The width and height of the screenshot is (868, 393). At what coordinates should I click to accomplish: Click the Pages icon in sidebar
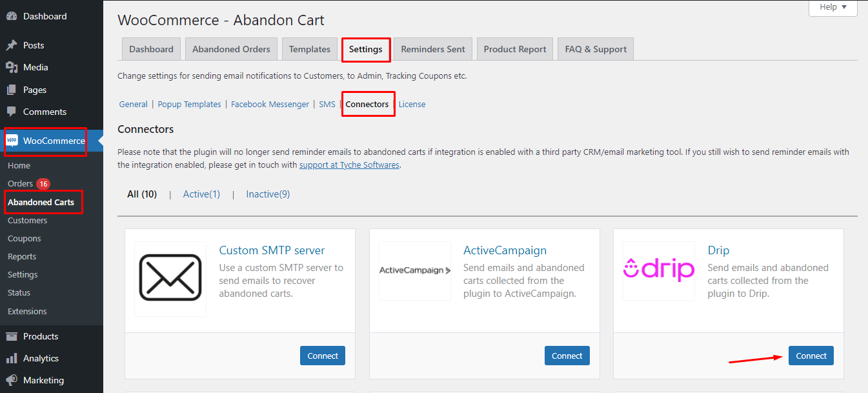tap(12, 90)
